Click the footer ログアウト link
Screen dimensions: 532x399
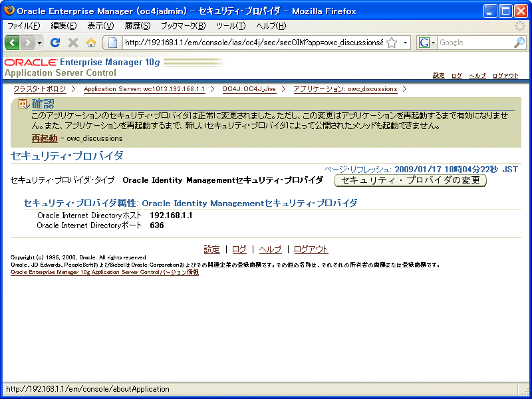point(311,249)
